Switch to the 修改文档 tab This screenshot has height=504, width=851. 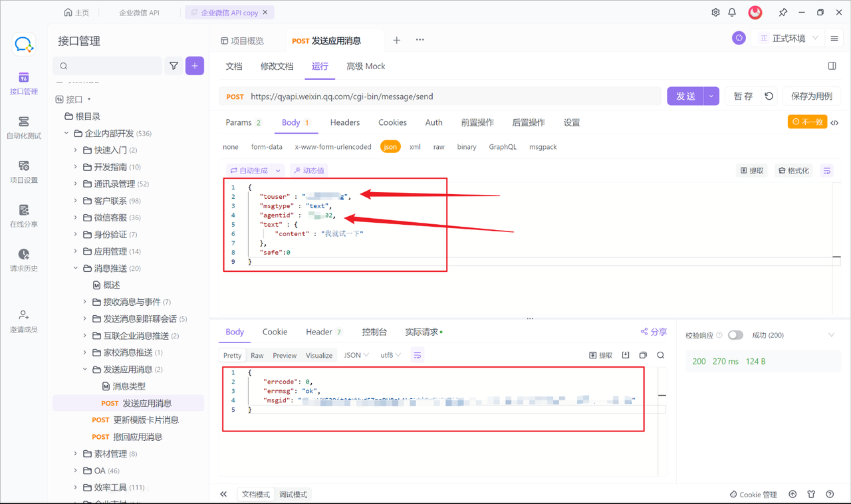[277, 66]
